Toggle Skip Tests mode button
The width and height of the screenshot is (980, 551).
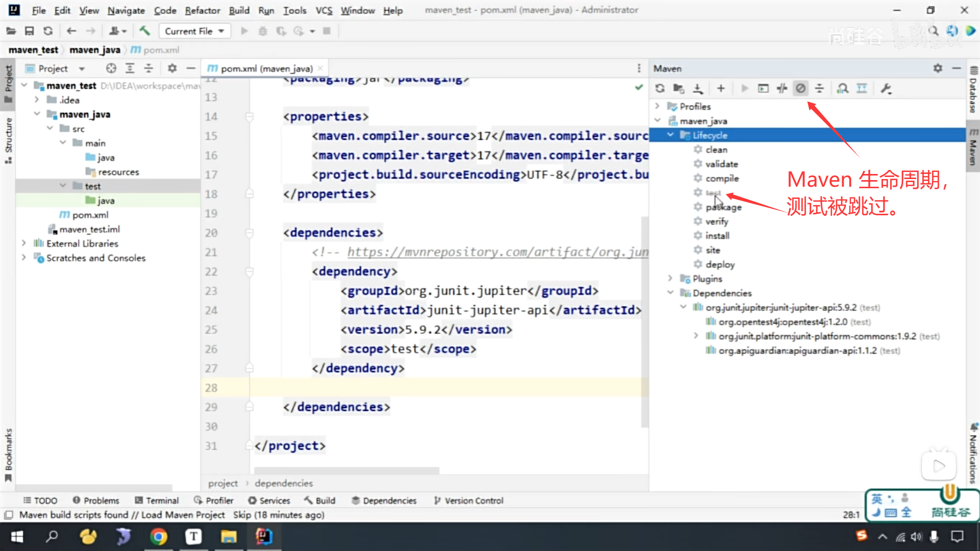pos(800,89)
